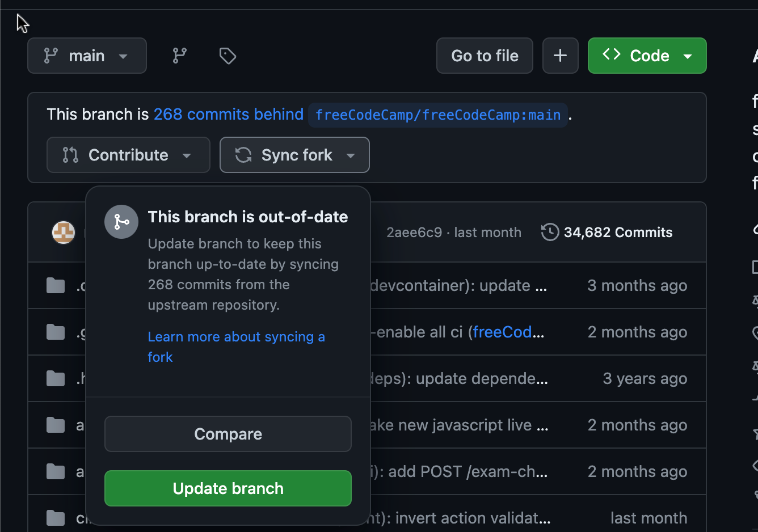Click the commit author avatar
Screen dimensions: 758x532
pos(64,233)
